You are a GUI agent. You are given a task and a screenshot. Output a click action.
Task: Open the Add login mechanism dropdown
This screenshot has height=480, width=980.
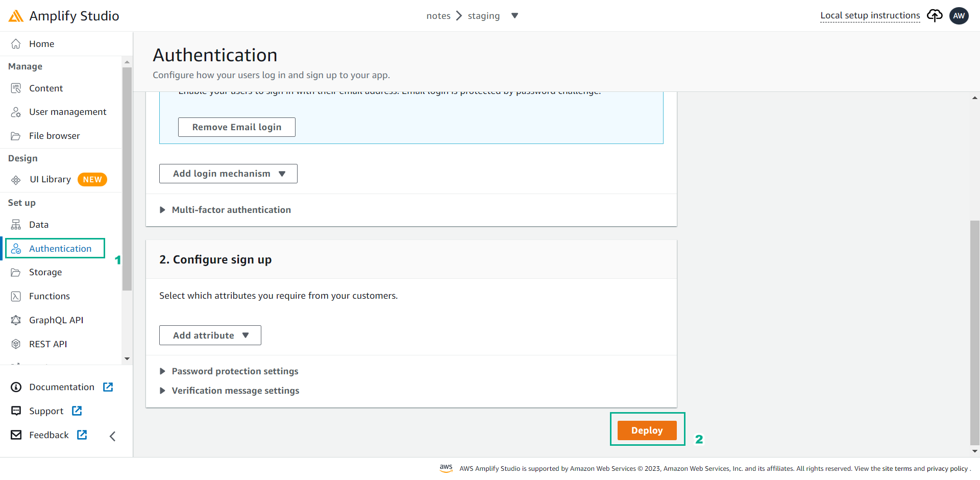[x=228, y=174]
